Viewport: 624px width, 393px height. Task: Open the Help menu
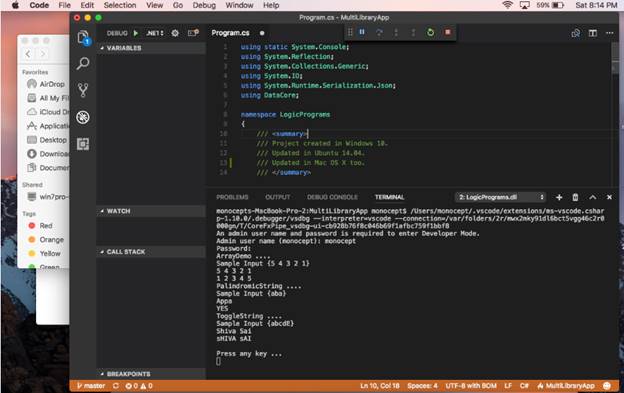click(271, 5)
